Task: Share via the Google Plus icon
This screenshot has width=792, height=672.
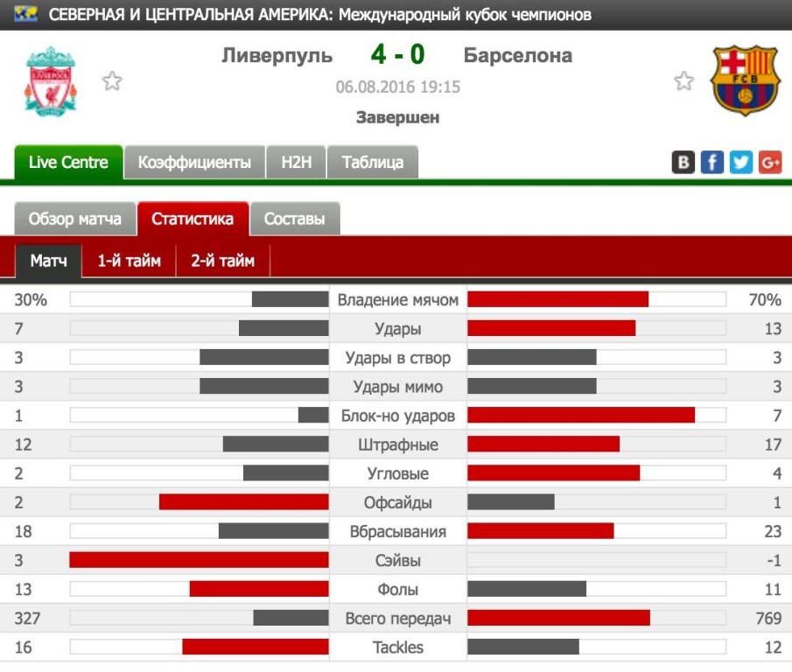Action: tap(770, 163)
